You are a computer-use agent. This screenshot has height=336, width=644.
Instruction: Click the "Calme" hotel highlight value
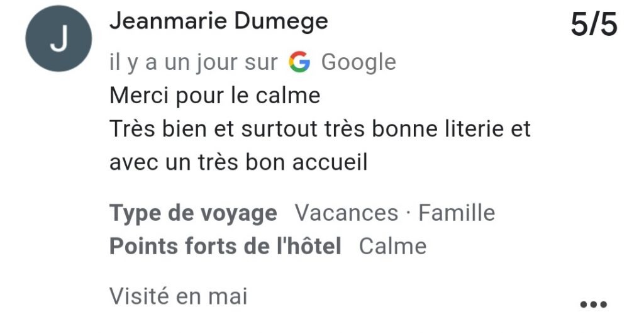[392, 245]
